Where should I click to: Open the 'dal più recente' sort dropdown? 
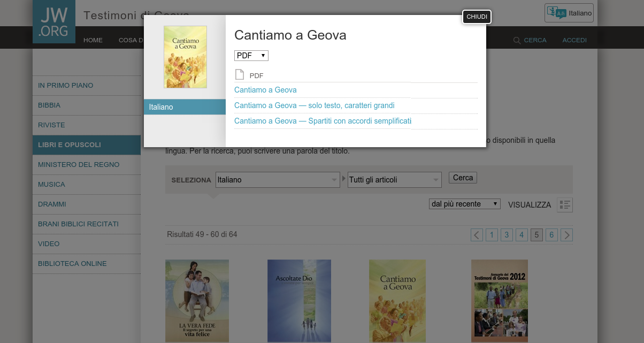point(464,204)
